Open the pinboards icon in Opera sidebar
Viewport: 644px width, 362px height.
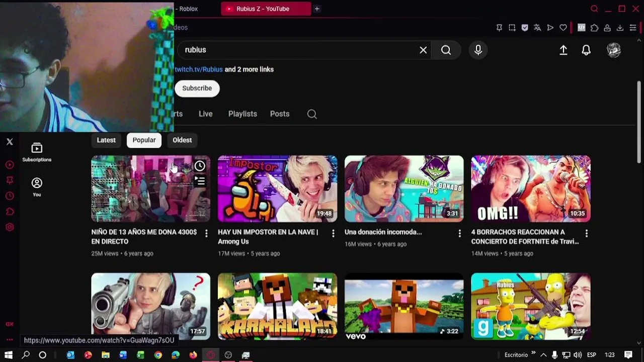point(10,180)
